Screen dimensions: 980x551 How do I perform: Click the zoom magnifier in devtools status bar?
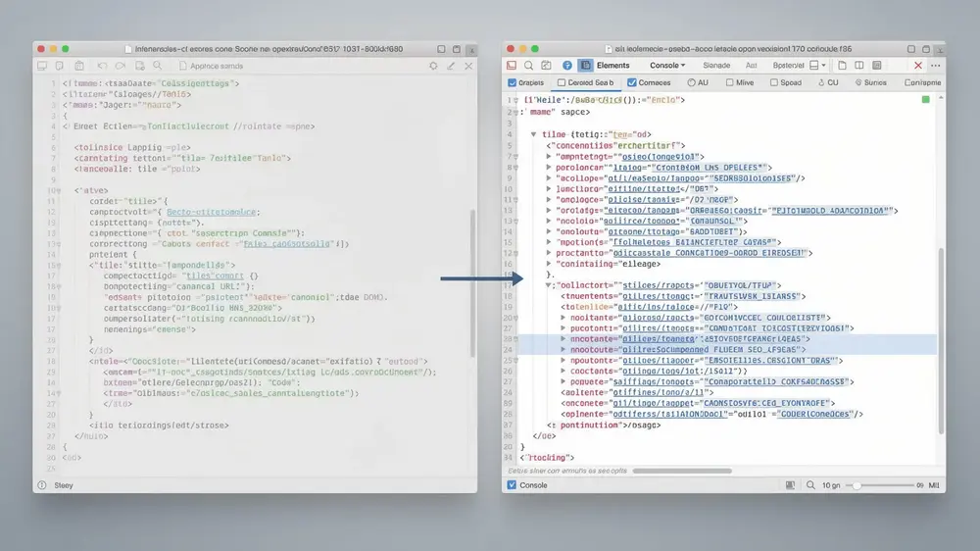810,485
